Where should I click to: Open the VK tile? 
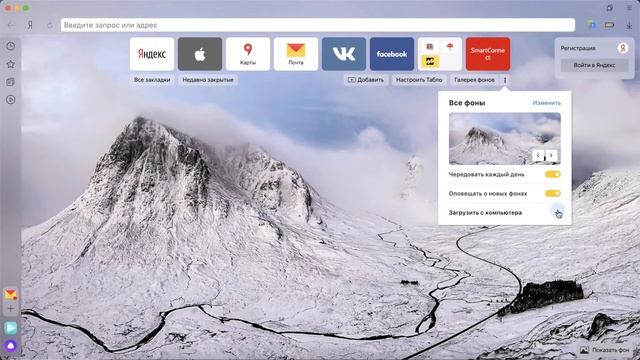pos(344,54)
